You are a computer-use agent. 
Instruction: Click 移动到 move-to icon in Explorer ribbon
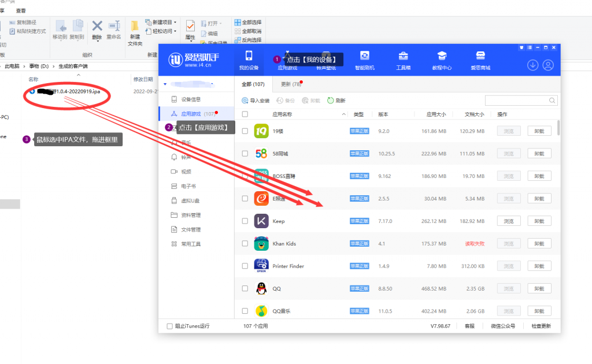(x=60, y=25)
